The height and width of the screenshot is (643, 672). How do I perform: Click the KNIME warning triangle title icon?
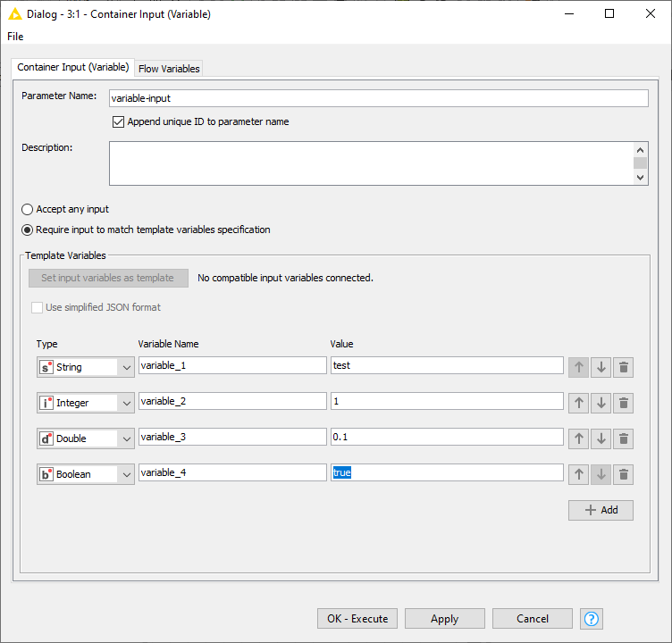[15, 14]
